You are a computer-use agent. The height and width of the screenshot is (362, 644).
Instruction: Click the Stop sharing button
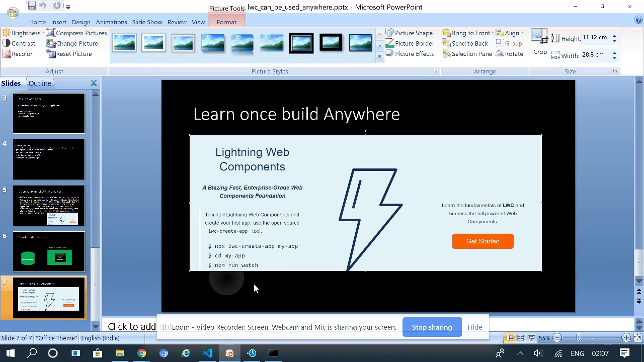click(432, 327)
